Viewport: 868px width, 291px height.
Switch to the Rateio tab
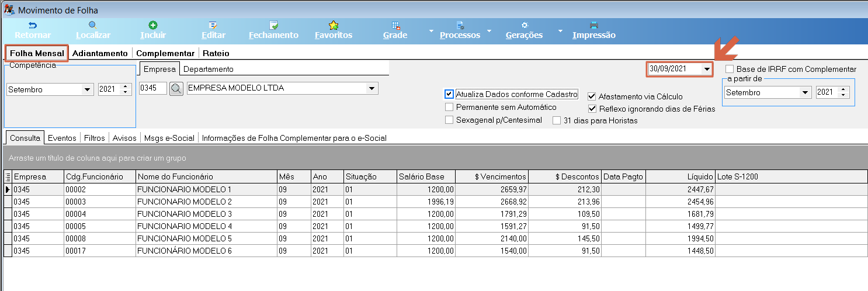[216, 53]
